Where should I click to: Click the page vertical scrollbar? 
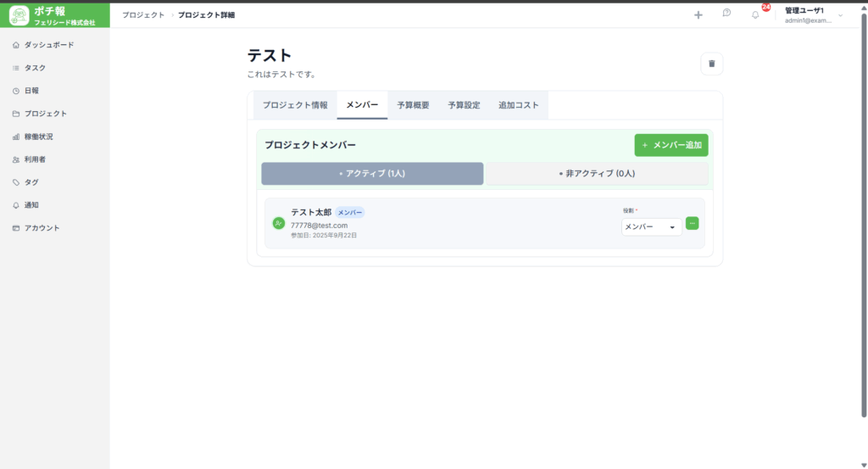[x=864, y=212]
